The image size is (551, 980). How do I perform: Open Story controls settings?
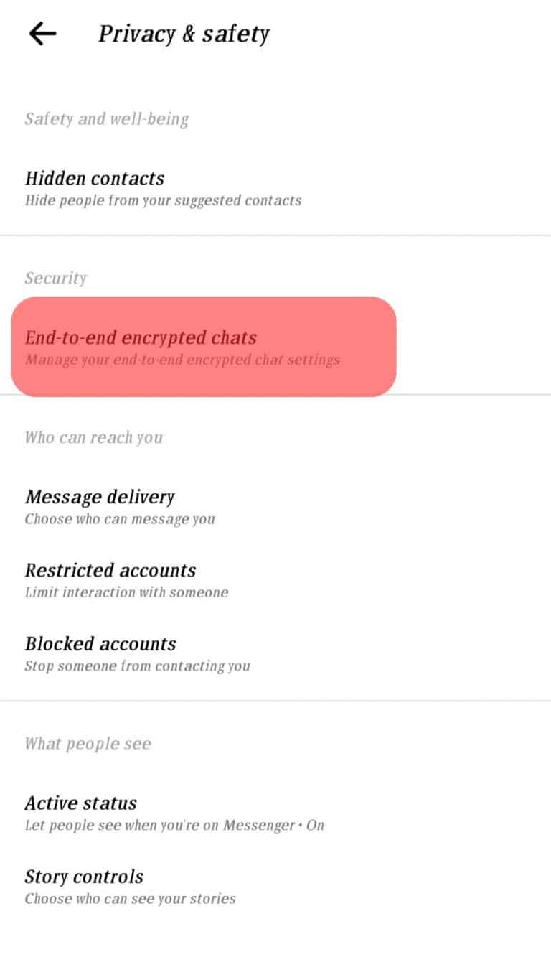pyautogui.click(x=84, y=877)
